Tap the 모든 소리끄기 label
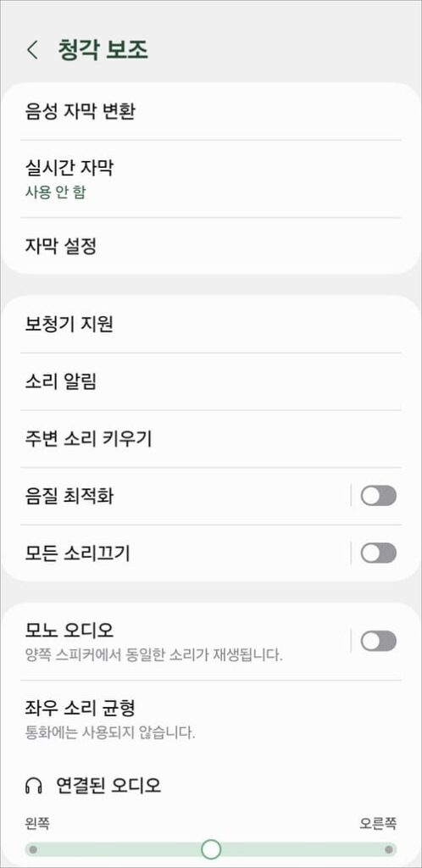 tap(77, 553)
